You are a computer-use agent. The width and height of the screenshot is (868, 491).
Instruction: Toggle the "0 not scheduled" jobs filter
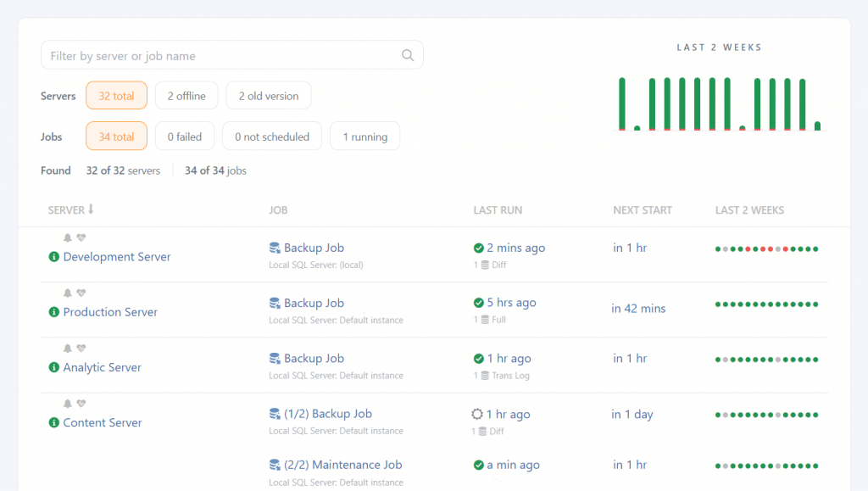pos(271,136)
